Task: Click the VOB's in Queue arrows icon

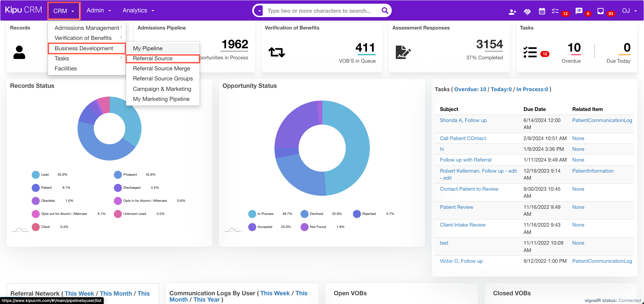Action: (x=277, y=52)
